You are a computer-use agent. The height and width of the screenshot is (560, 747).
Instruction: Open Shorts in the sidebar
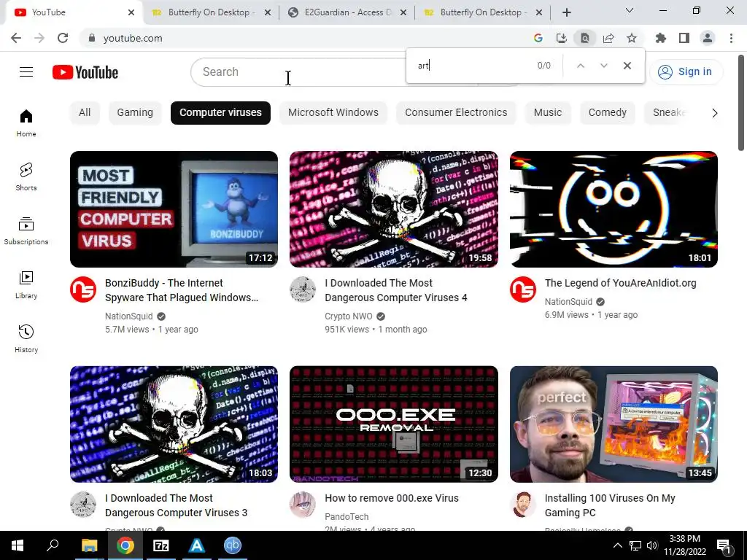[x=26, y=177]
